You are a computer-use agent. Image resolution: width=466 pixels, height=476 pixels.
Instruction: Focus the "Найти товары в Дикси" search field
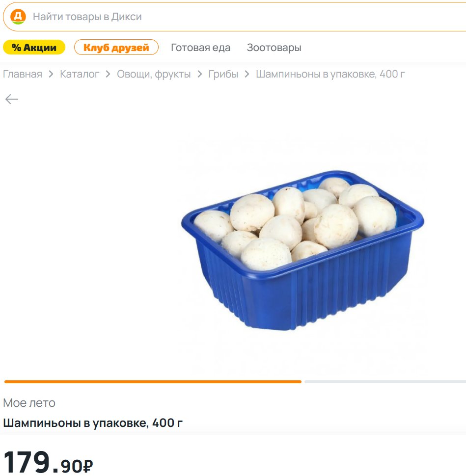pyautogui.click(x=196, y=17)
